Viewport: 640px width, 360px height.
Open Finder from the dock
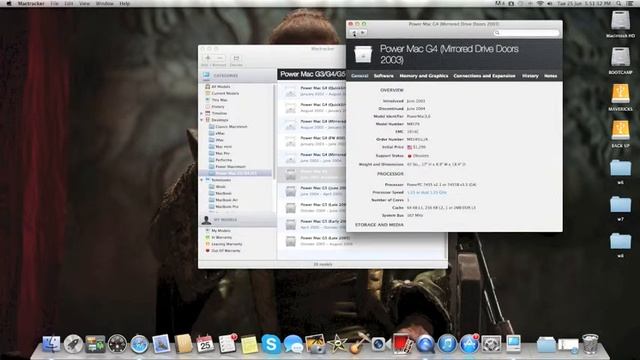51,344
